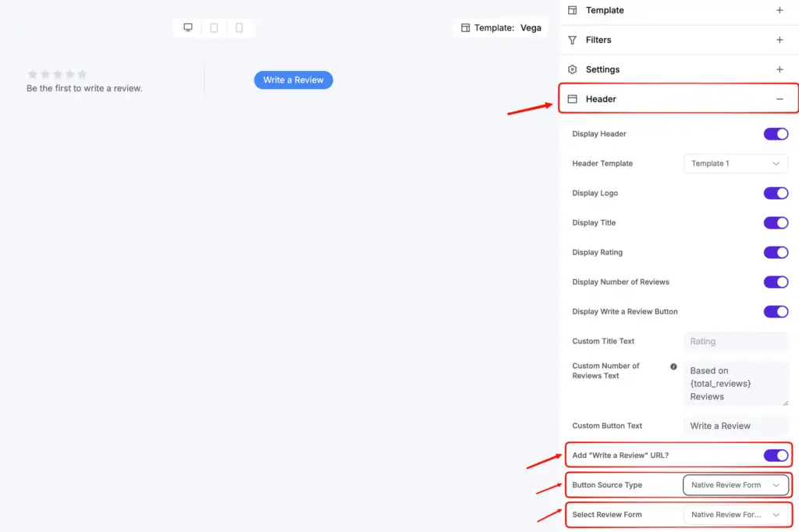The image size is (799, 532).
Task: Turn off Display Logo
Action: pos(776,193)
